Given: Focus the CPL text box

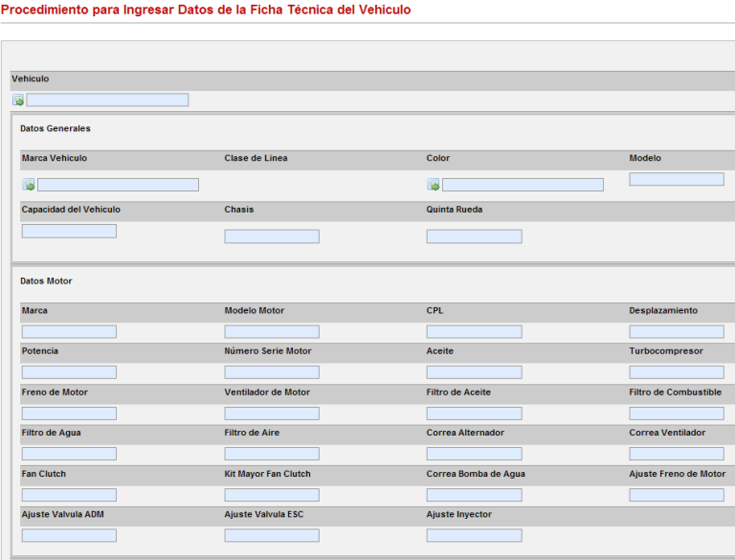Looking at the screenshot, I should 474,331.
